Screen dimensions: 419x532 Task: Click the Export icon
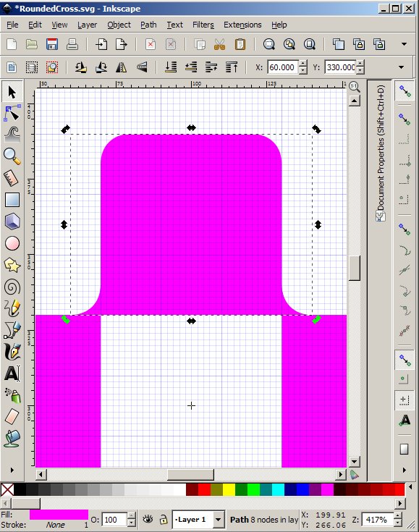coord(122,44)
